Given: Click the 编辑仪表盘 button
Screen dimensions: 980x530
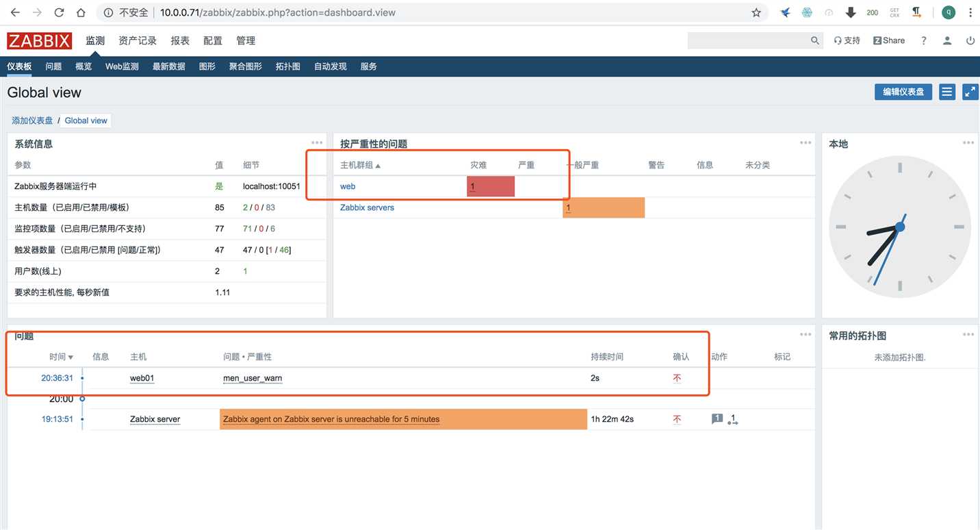Looking at the screenshot, I should (903, 92).
